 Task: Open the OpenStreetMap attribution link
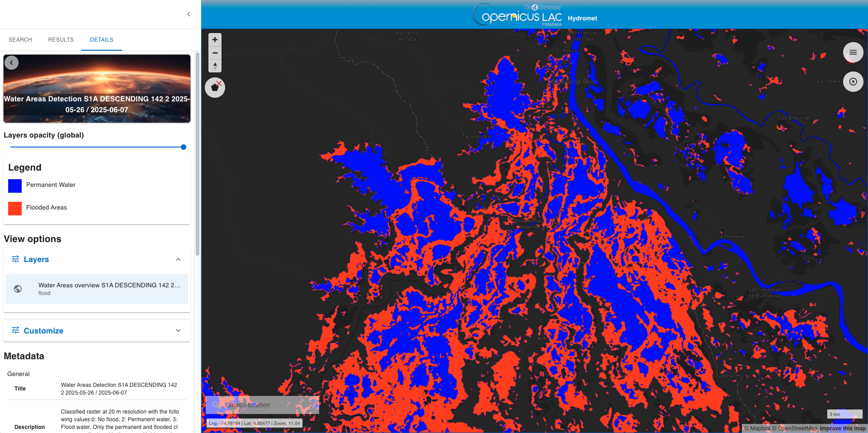pos(794,428)
